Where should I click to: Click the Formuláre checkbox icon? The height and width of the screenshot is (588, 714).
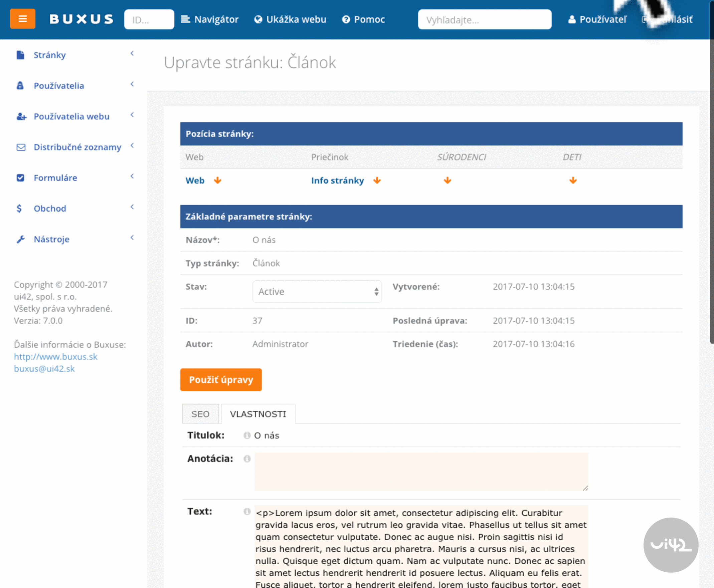click(21, 178)
